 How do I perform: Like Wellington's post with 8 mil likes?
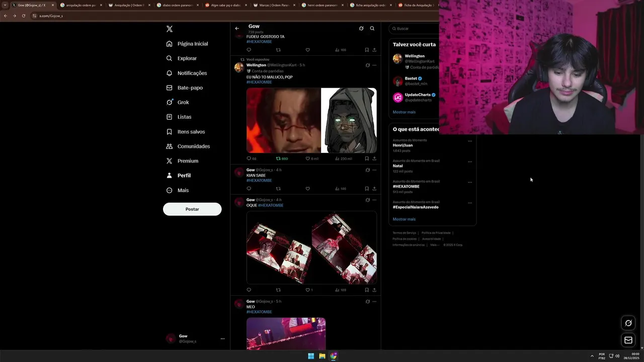coord(312,158)
